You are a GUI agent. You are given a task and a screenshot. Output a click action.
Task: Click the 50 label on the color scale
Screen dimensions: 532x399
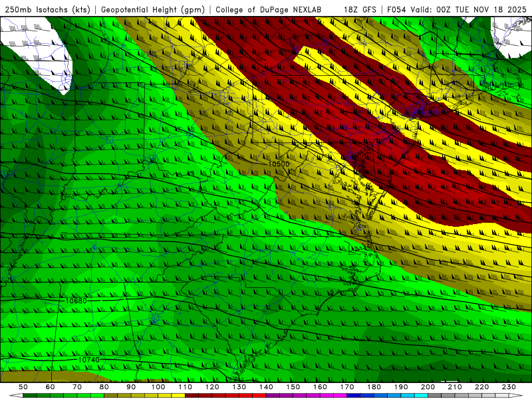pos(23,387)
